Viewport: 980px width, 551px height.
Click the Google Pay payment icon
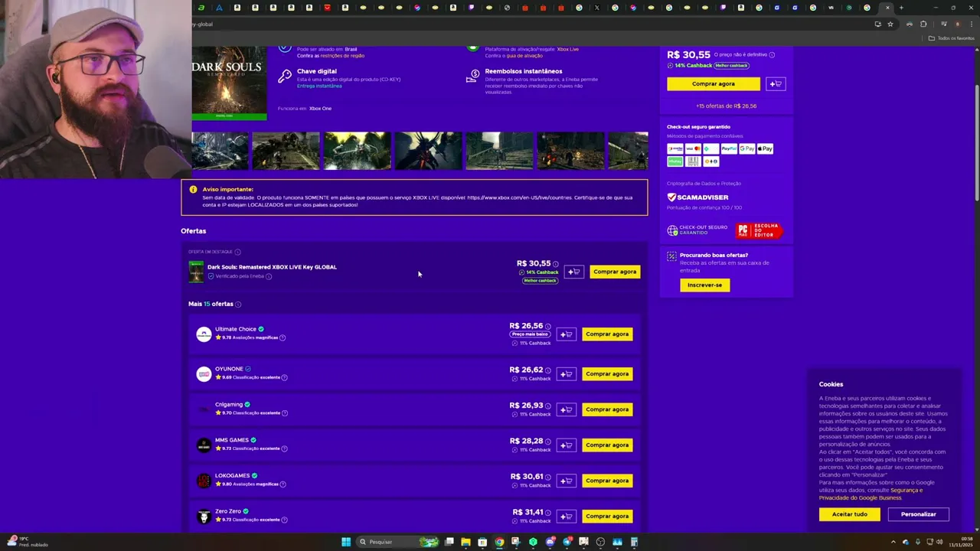(747, 148)
